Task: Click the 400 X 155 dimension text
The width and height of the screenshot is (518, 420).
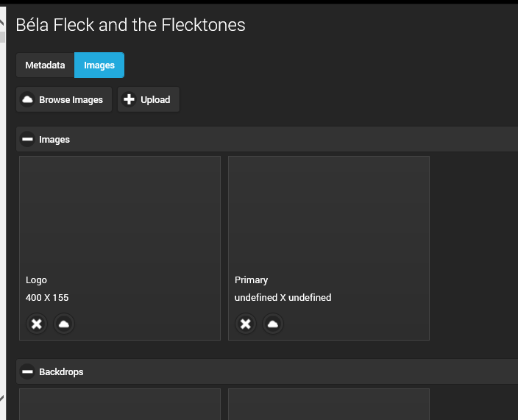Action: (x=47, y=298)
